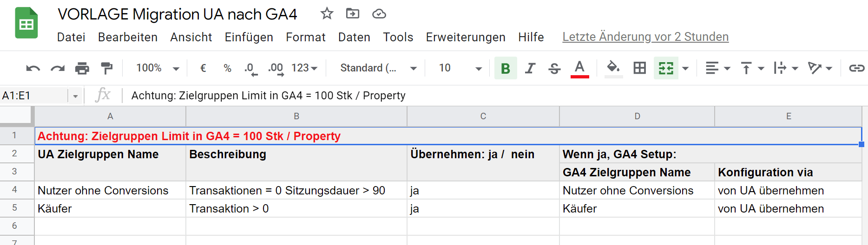This screenshot has height=245, width=868.
Task: Select the Paint format roller icon
Action: point(107,69)
